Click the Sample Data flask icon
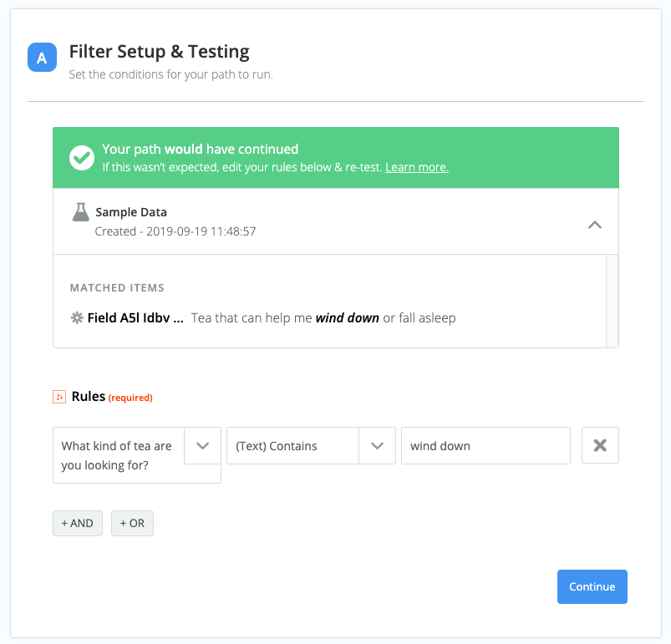This screenshot has width=671, height=644. [80, 212]
